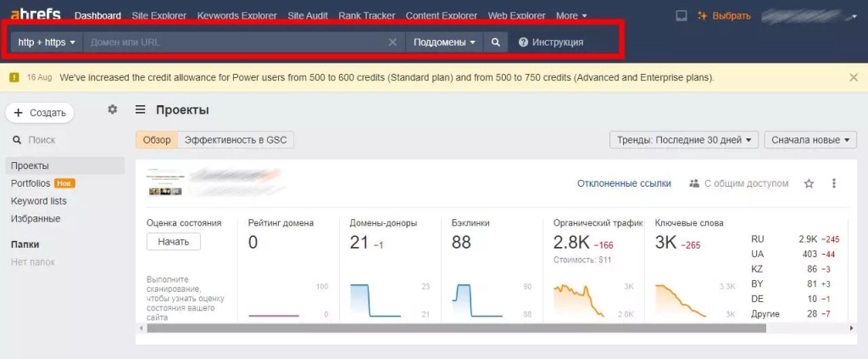
Task: Click Органический трафик value 2.8K
Action: pos(572,243)
